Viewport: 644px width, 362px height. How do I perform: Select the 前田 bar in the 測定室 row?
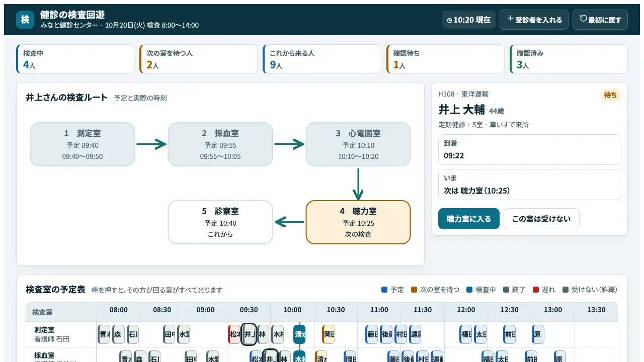pyautogui.click(x=509, y=334)
